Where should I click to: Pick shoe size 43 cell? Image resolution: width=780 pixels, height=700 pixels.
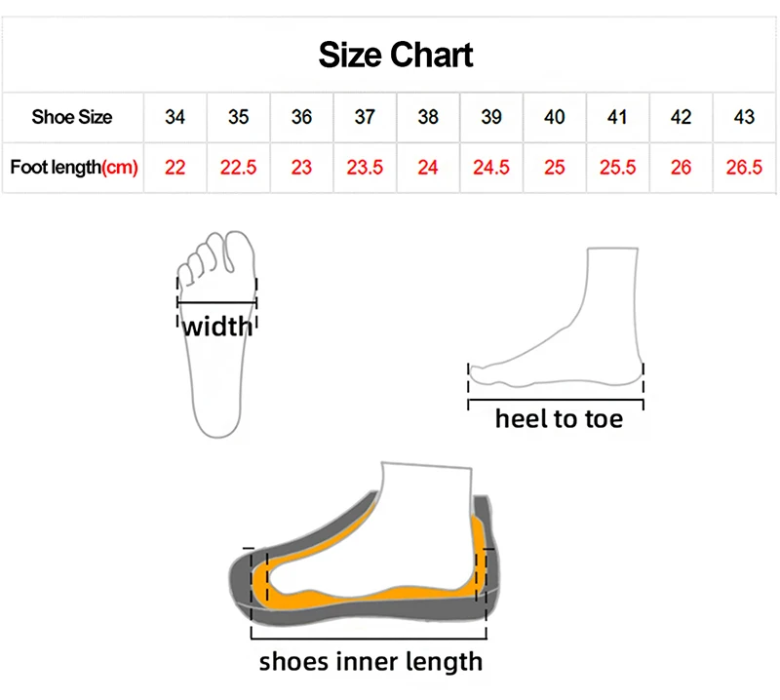tap(744, 117)
